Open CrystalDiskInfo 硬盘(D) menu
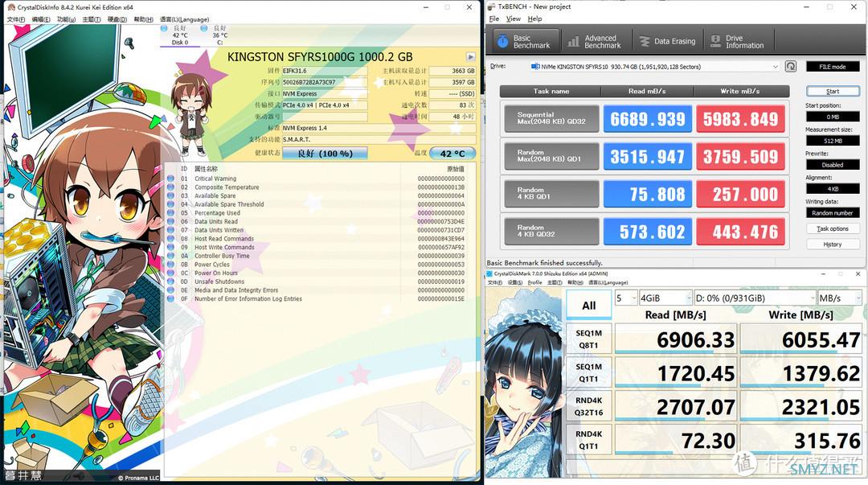Screen dimensions: 868x485 click(117, 19)
